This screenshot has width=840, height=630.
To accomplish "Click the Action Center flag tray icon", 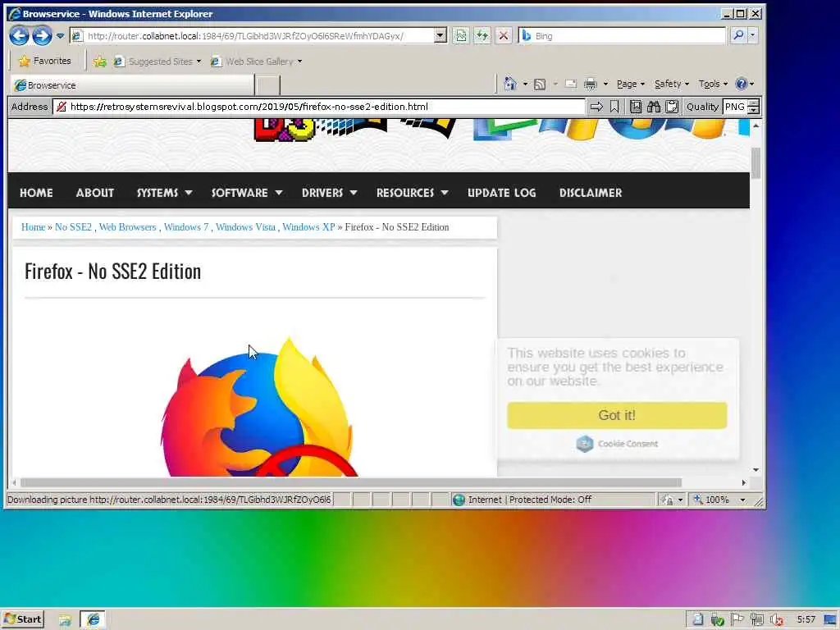I will coord(737,620).
